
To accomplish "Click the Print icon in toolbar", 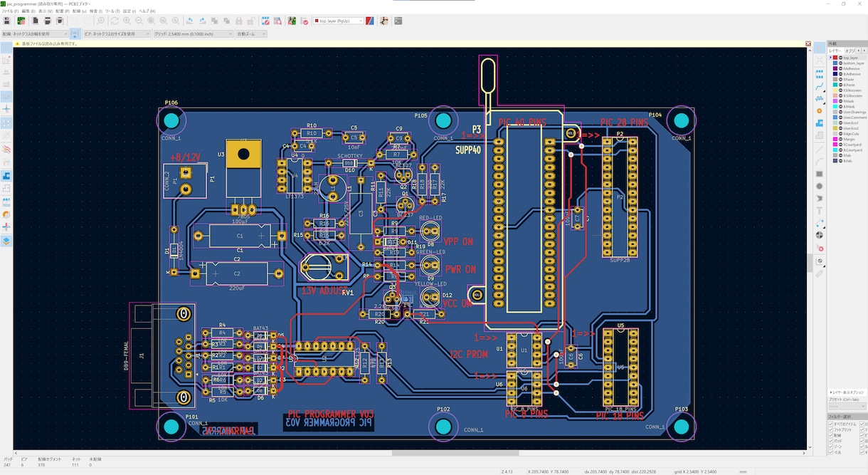I will tap(48, 21).
